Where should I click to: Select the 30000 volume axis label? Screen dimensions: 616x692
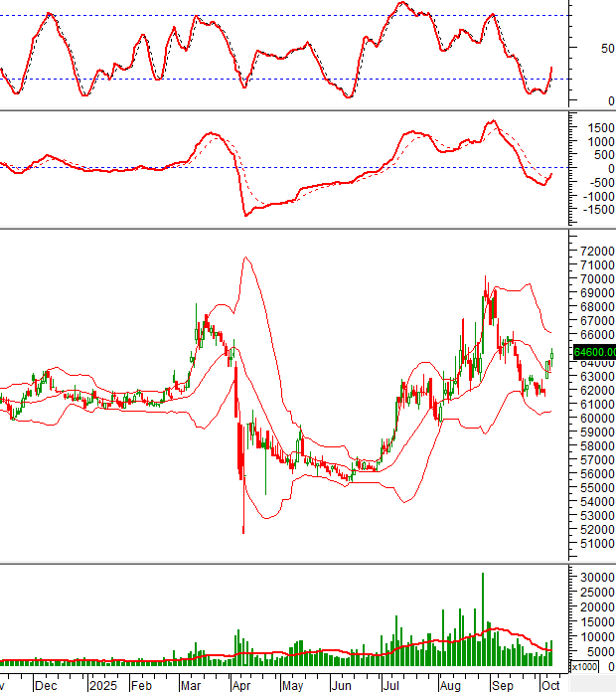pos(593,577)
